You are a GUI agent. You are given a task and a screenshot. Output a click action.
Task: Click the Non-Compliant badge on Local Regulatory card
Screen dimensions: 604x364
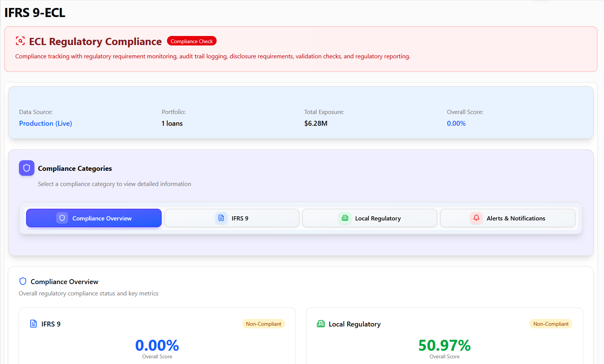[551, 324]
